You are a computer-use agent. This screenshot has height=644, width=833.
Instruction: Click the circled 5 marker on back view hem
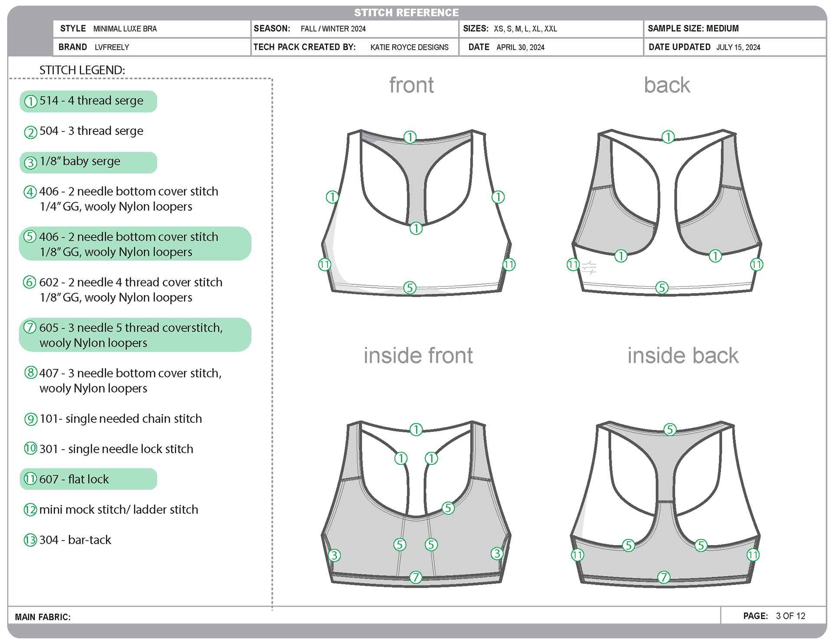661,287
